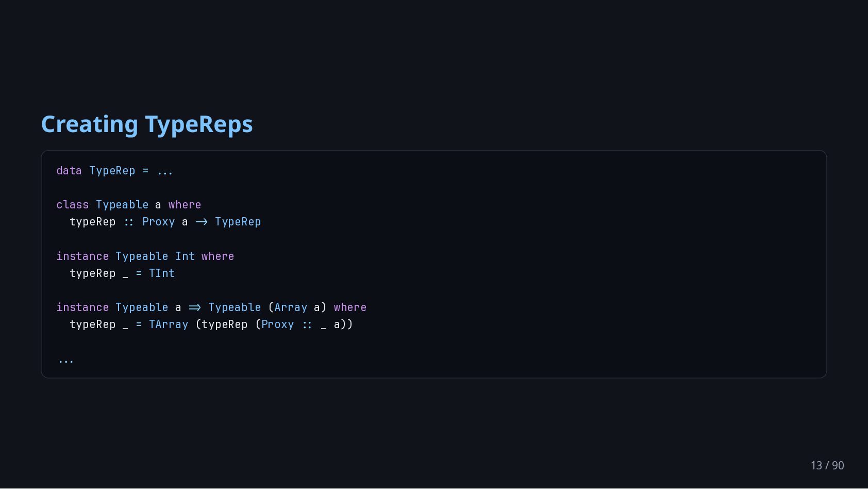Click 'instance' at the start of the Int instance
868x489 pixels.
coord(82,256)
